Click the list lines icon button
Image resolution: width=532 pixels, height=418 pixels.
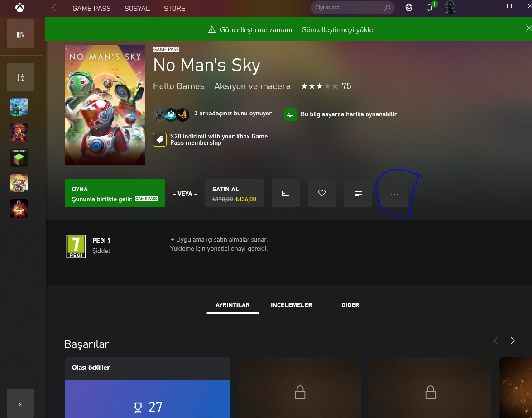click(358, 193)
